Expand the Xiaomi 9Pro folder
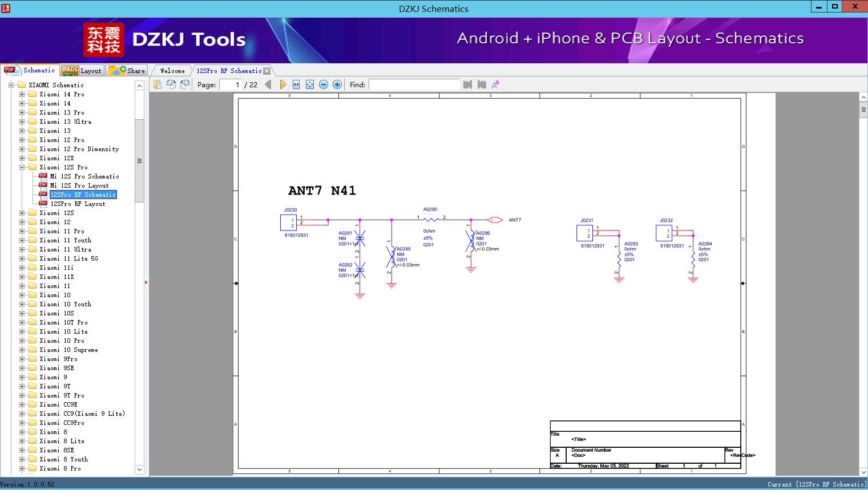 [x=22, y=359]
